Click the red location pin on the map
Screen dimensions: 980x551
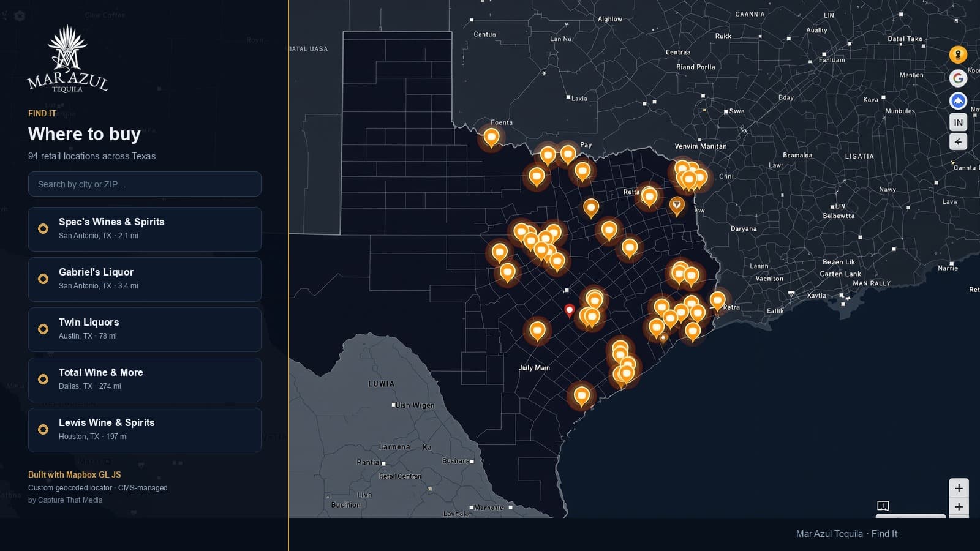pyautogui.click(x=569, y=311)
